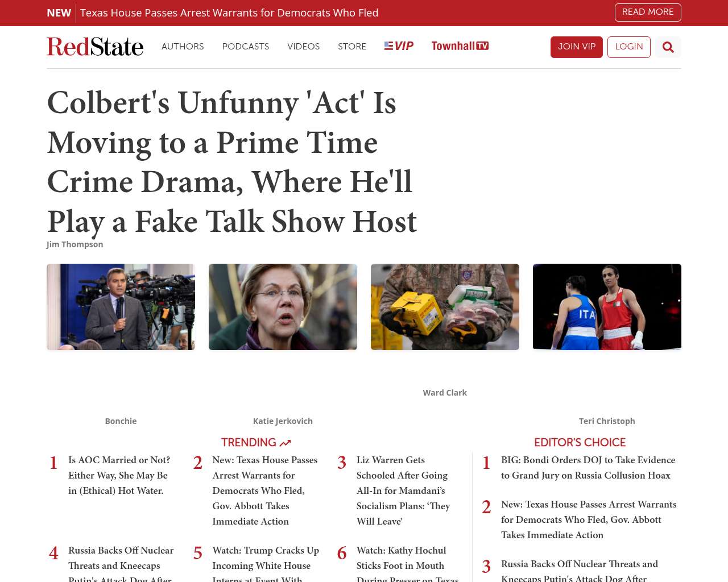This screenshot has height=582, width=728.
Task: Click author name Ward Clark
Action: [x=445, y=393]
